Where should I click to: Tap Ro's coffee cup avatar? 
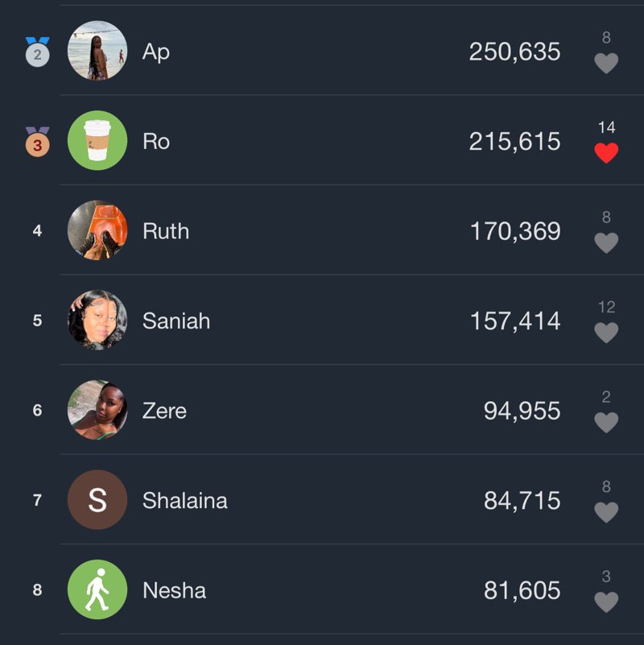click(x=97, y=141)
